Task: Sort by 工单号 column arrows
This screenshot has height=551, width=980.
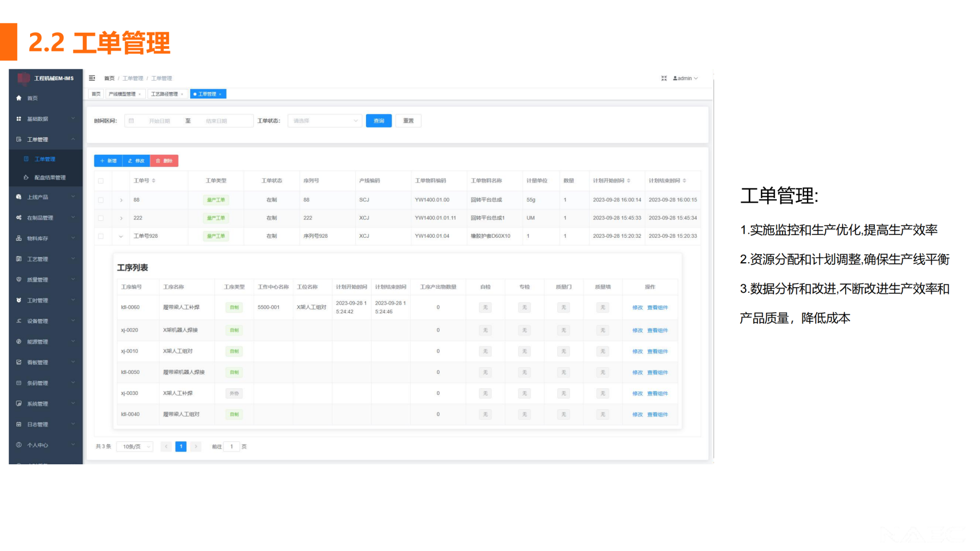Action: tap(154, 181)
